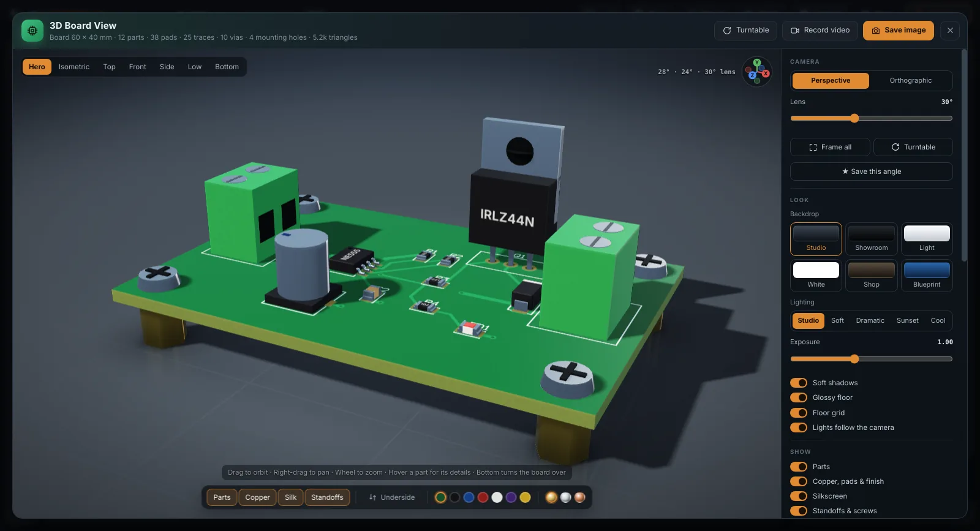Toggle Lights follow the camera
The height and width of the screenshot is (531, 980).
point(799,427)
